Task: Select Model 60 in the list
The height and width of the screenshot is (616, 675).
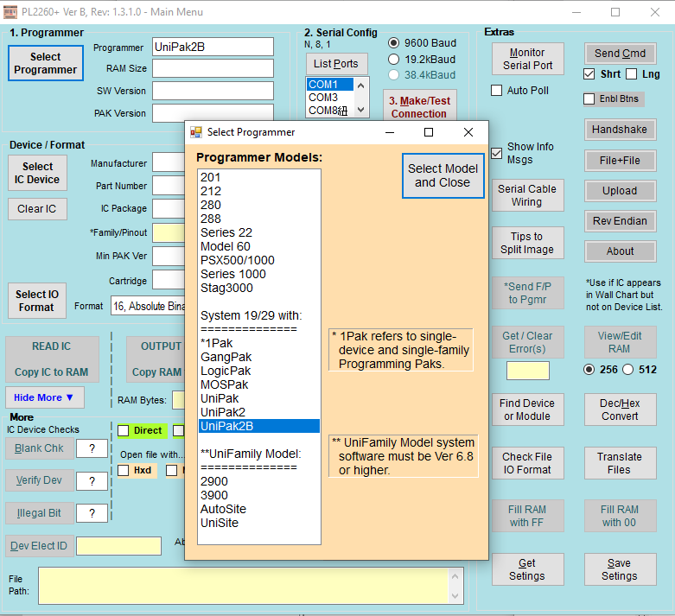Action: coord(258,246)
